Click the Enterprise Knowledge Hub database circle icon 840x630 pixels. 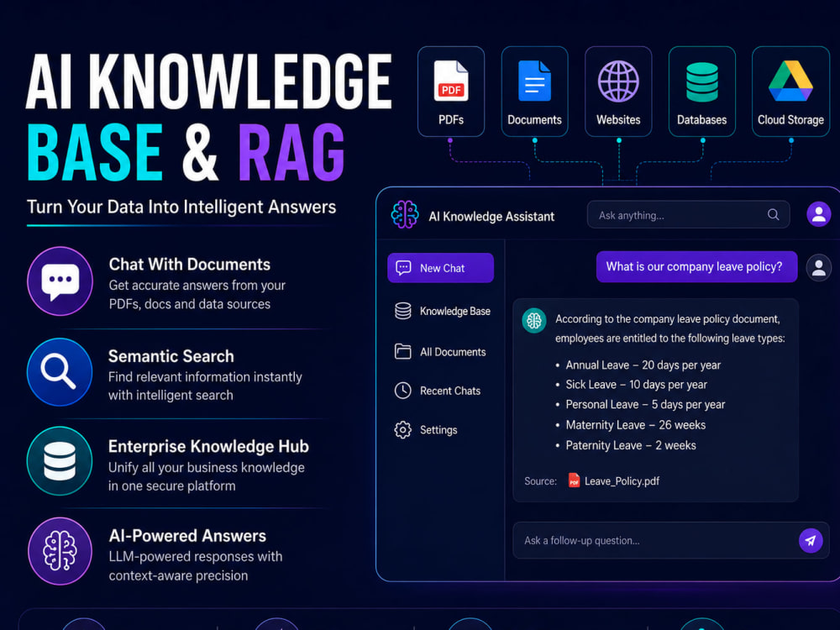pos(60,460)
